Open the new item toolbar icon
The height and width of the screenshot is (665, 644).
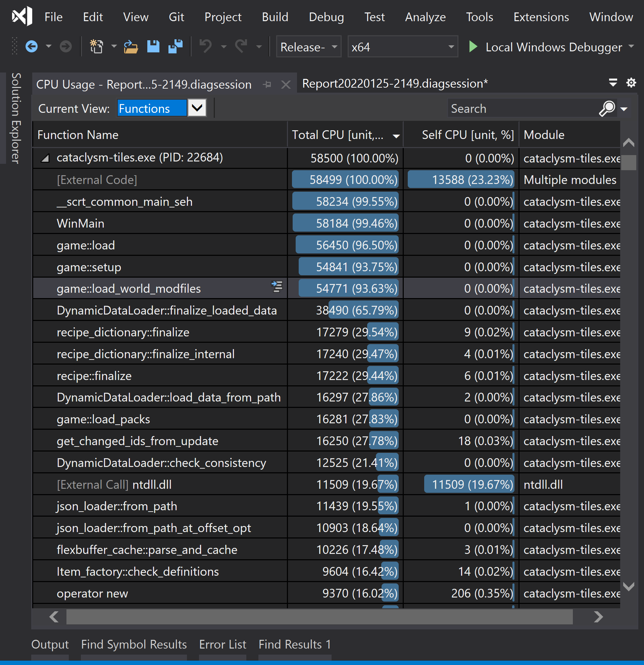(96, 46)
